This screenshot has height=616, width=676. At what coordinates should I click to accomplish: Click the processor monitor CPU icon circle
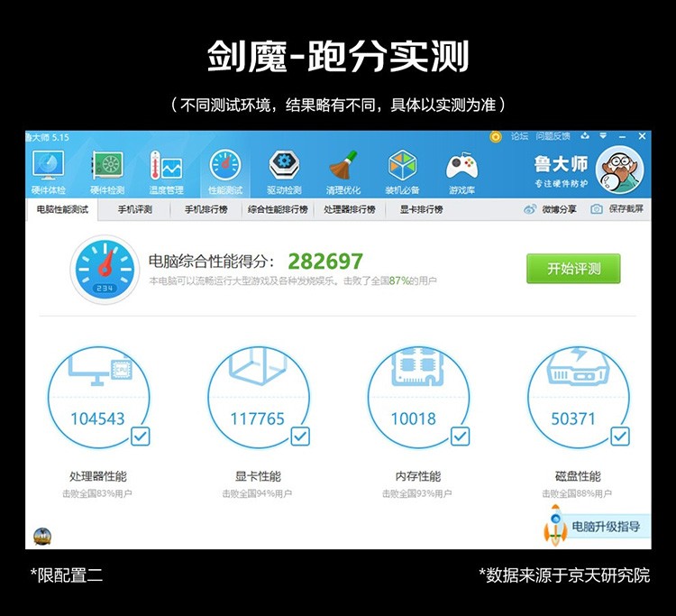click(x=99, y=398)
